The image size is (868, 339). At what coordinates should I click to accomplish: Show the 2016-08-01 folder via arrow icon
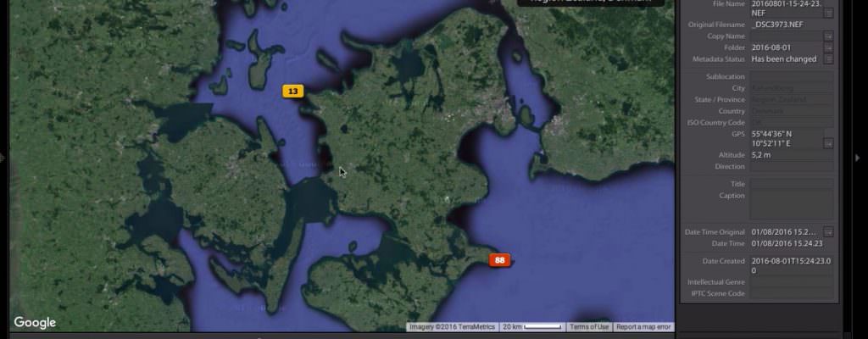(828, 48)
